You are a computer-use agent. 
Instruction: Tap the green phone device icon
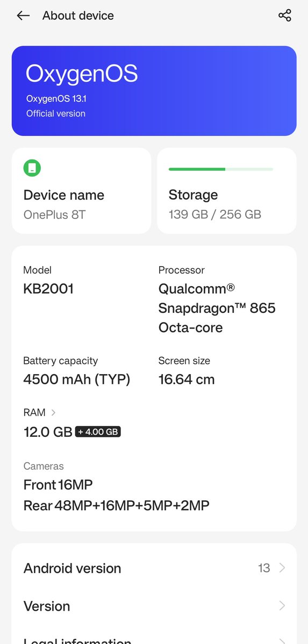[32, 168]
